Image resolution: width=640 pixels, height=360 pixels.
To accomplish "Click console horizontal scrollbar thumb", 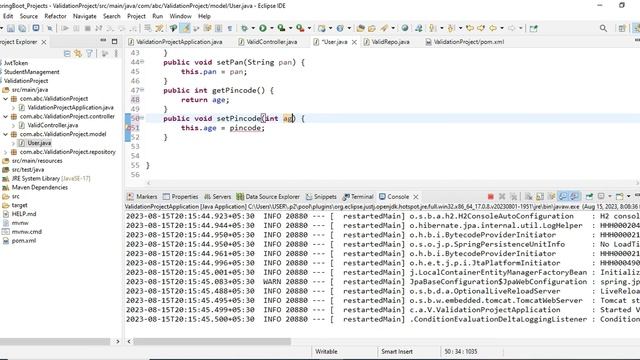I will coord(212,341).
